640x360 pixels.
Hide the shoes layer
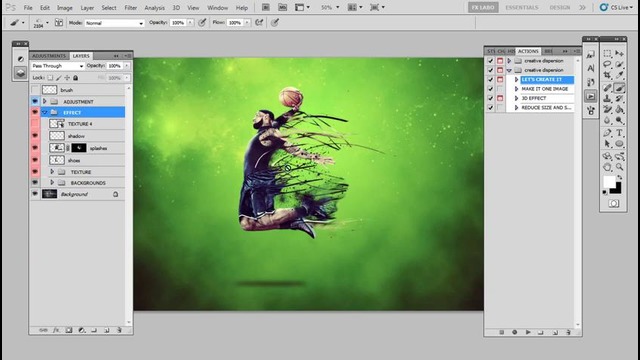tap(35, 160)
